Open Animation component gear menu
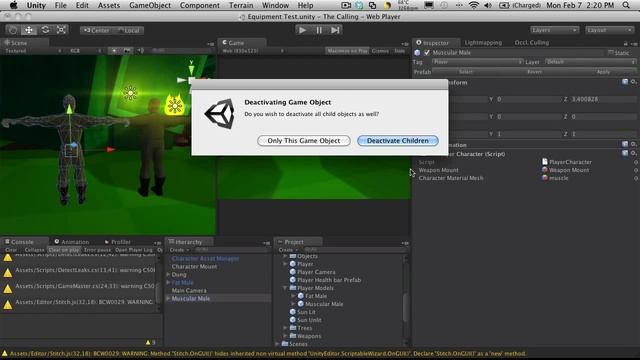640x360 pixels. click(633, 144)
